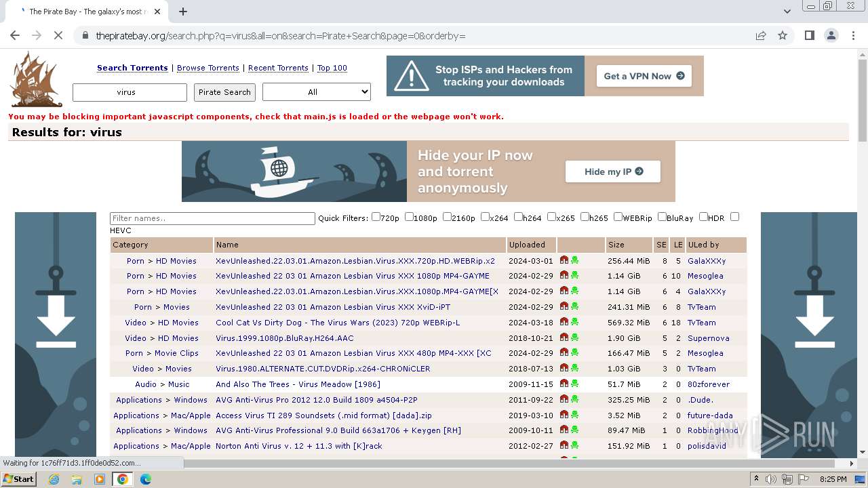868x488 pixels.
Task: Focus the Filter names input field
Action: (212, 218)
